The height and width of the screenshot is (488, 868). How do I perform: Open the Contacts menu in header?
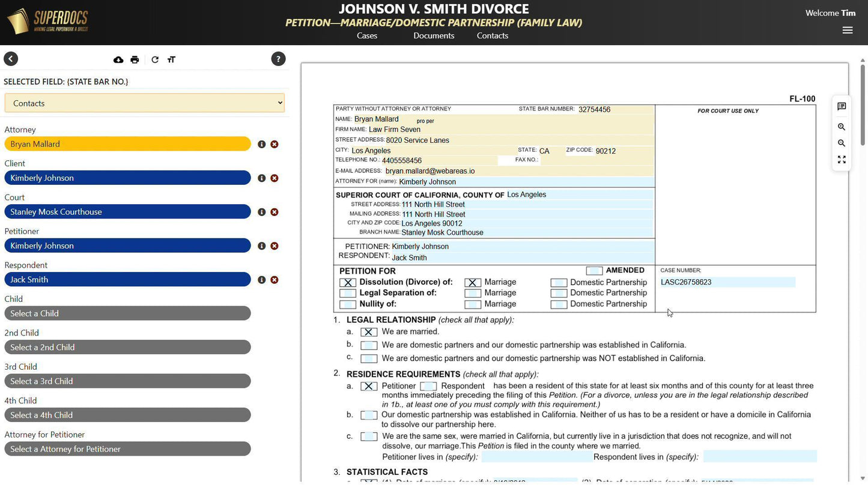tap(493, 35)
